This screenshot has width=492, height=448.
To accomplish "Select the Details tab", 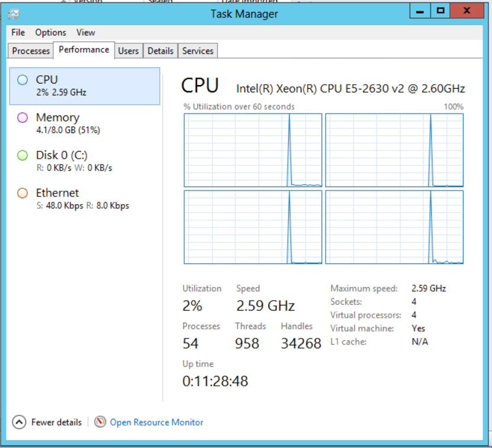I will (x=160, y=51).
